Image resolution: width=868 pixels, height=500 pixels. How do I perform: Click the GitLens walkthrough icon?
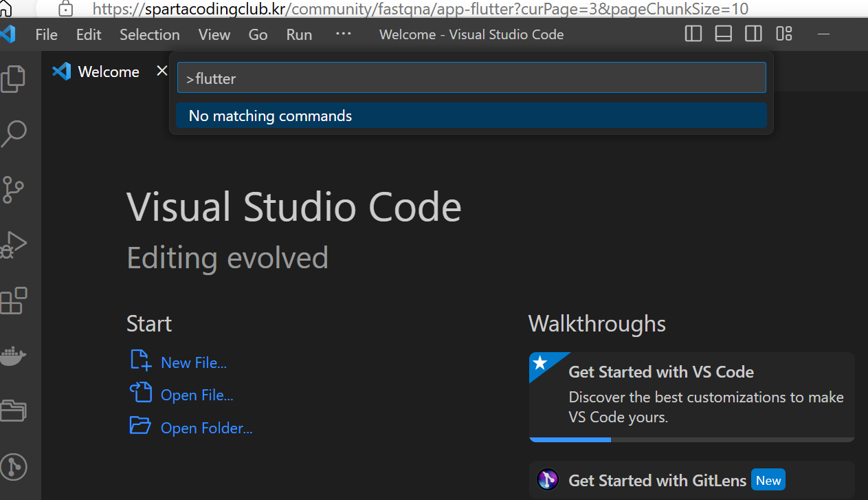click(x=548, y=479)
